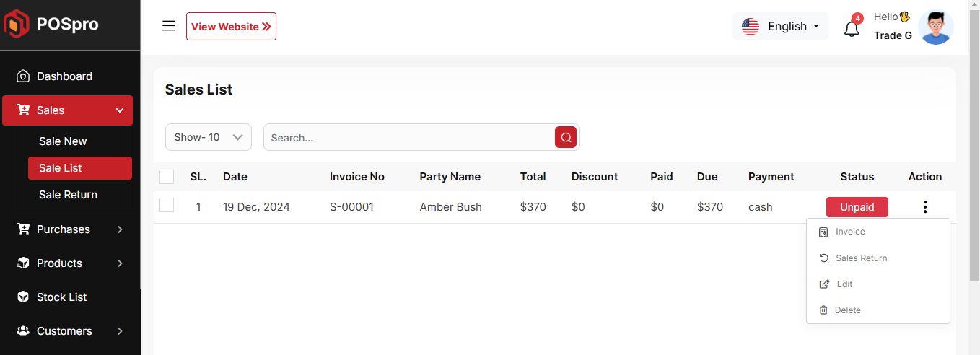Open the English language dropdown
Viewport: 980px width, 355px height.
tap(780, 27)
